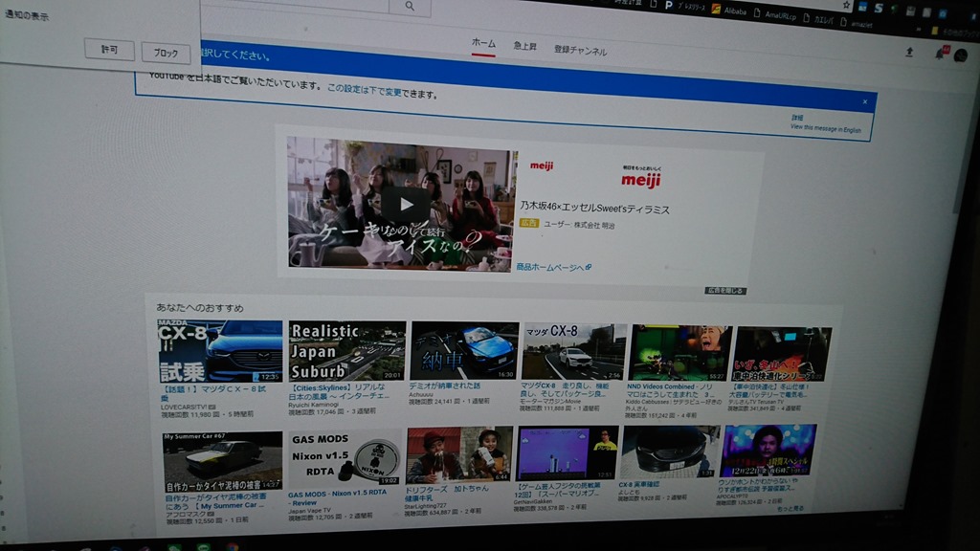
Task: Click the 広告を閉じる button
Action: click(x=725, y=291)
